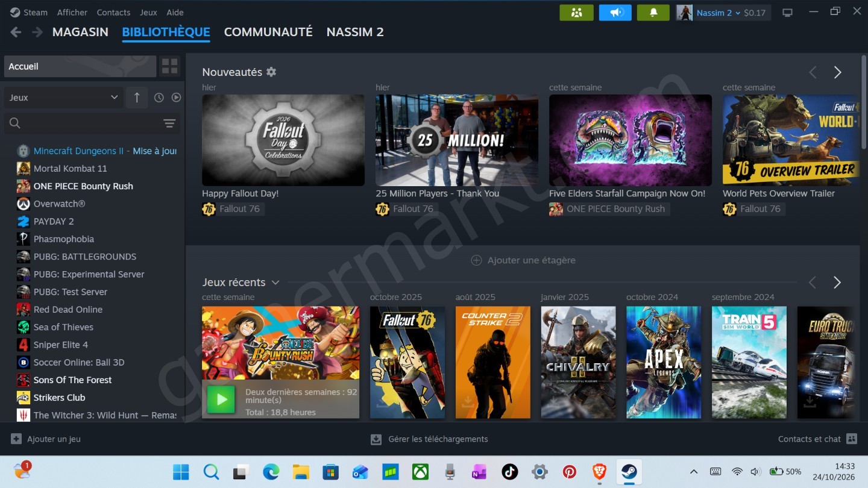Image resolution: width=868 pixels, height=488 pixels.
Task: Go to the MAGASIN tab
Action: pyautogui.click(x=80, y=32)
